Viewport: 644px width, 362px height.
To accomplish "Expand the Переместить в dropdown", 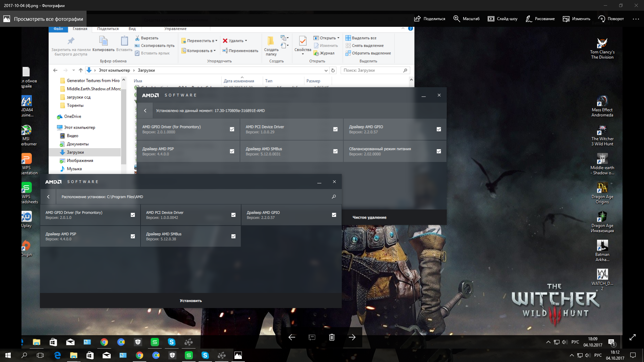I will pos(216,41).
